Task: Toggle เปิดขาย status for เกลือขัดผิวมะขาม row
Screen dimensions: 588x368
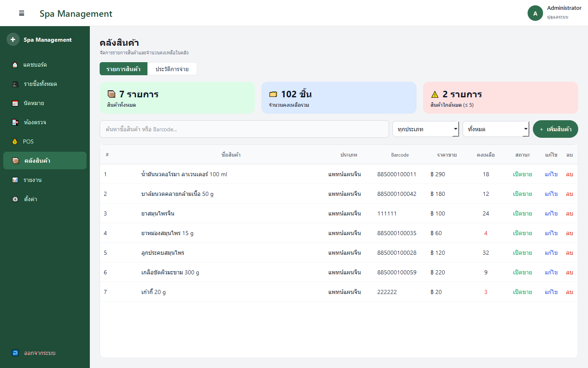Action: [x=523, y=272]
